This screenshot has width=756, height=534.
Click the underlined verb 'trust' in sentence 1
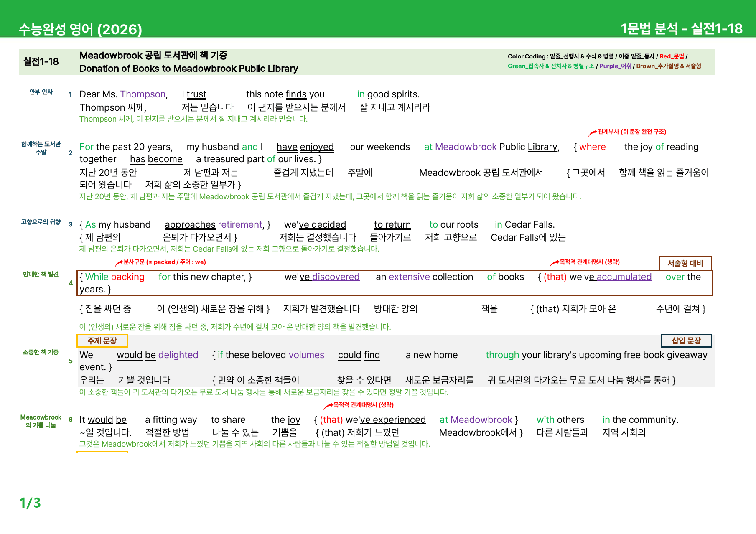(x=196, y=94)
